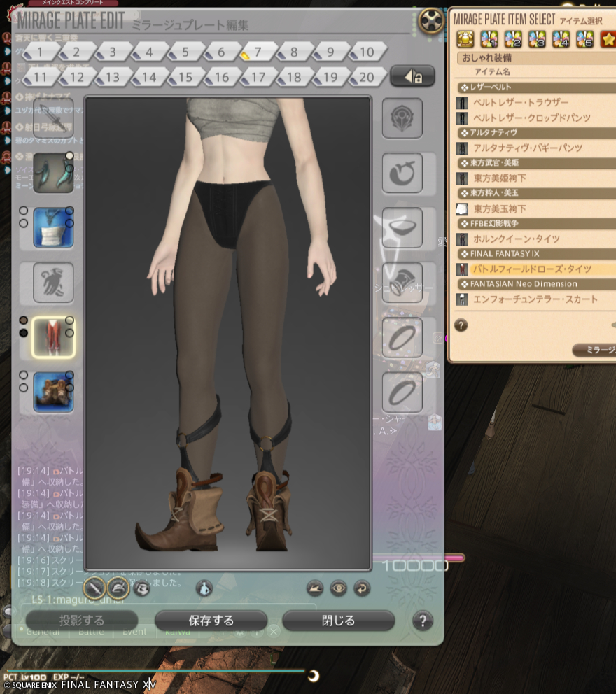Open mirage plate number 15

(x=185, y=78)
